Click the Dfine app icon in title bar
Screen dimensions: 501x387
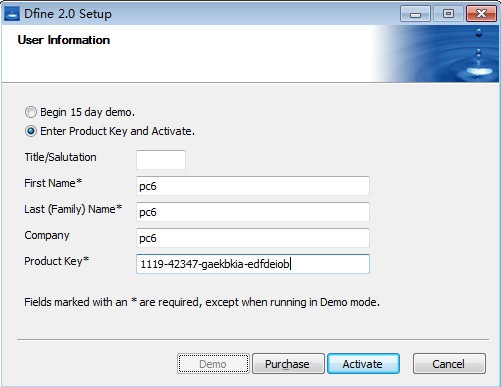[12, 13]
